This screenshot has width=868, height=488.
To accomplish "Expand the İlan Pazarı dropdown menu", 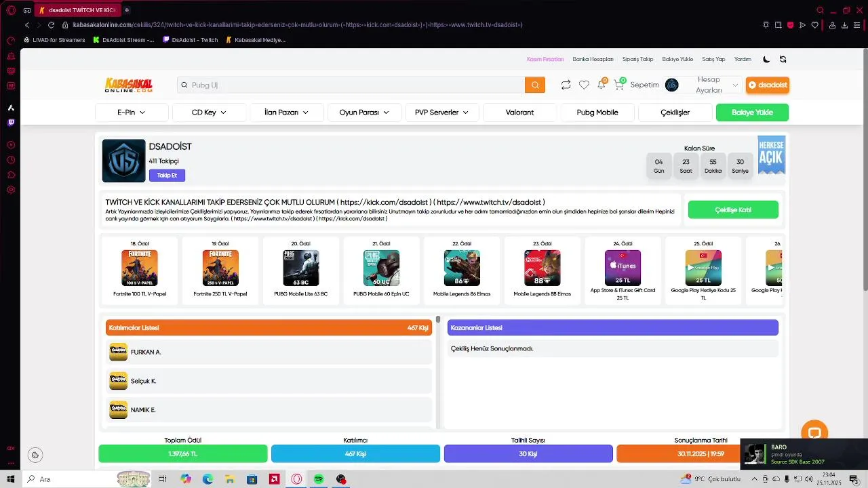I will (x=286, y=113).
